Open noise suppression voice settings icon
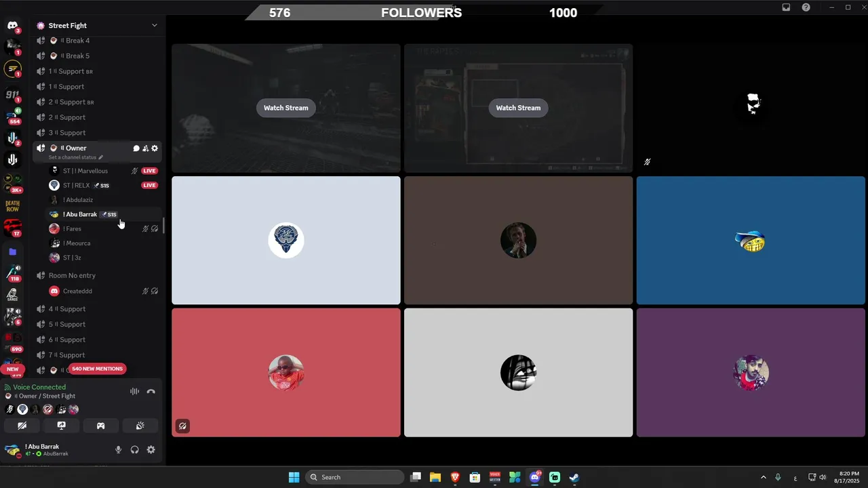This screenshot has width=868, height=488. coord(134,391)
